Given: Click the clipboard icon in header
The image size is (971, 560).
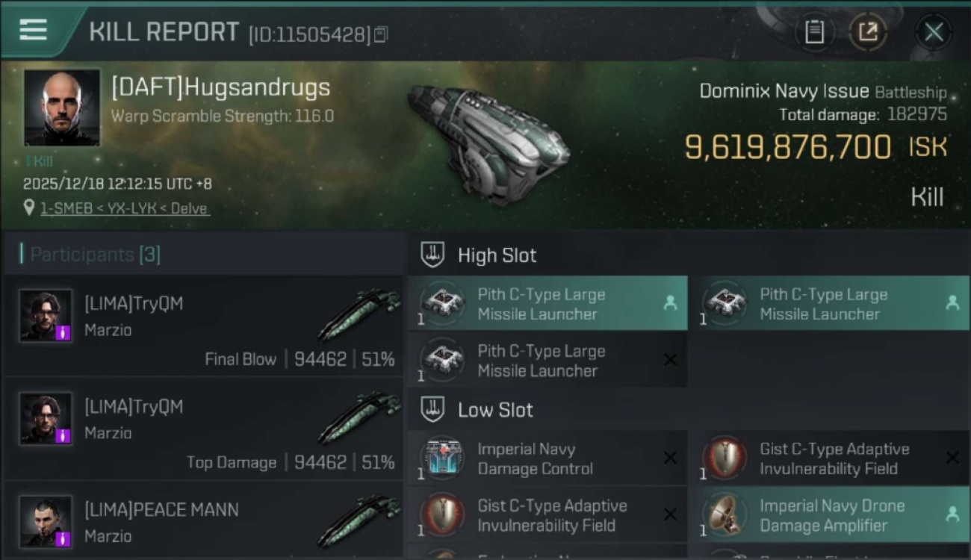Looking at the screenshot, I should pyautogui.click(x=814, y=32).
